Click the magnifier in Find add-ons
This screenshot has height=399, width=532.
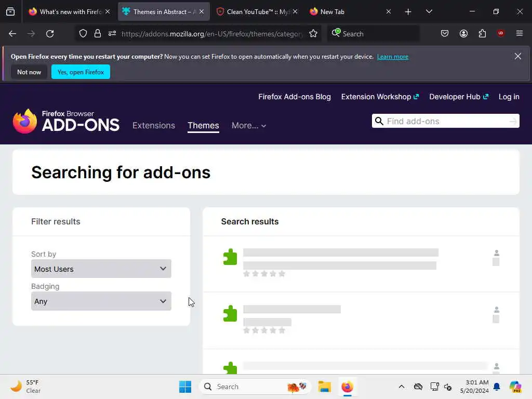[379, 121]
